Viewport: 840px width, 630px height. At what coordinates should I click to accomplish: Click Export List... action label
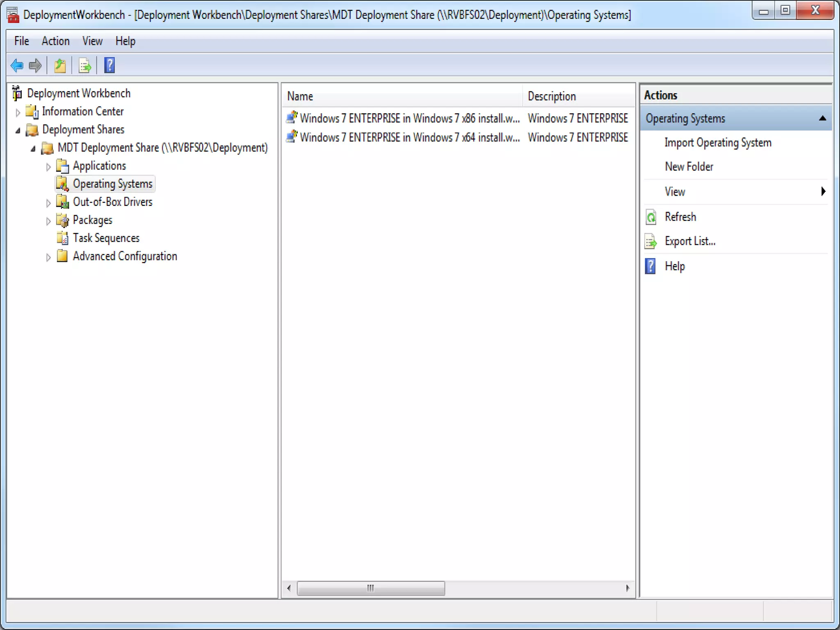coord(690,241)
